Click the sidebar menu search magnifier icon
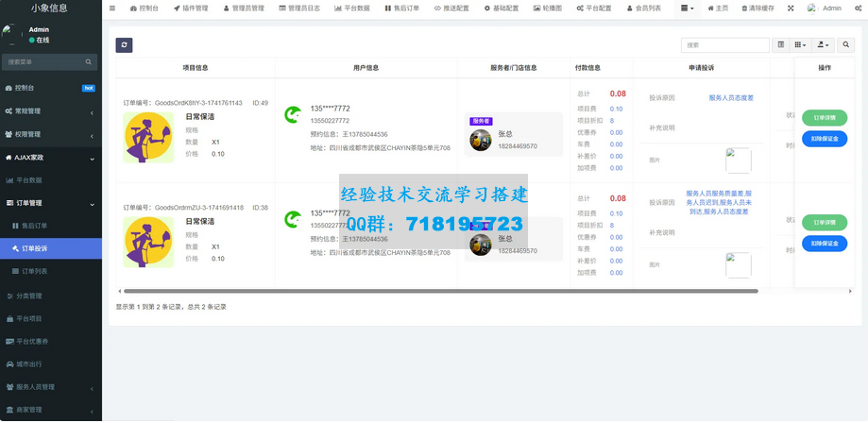This screenshot has width=868, height=423. coord(89,62)
